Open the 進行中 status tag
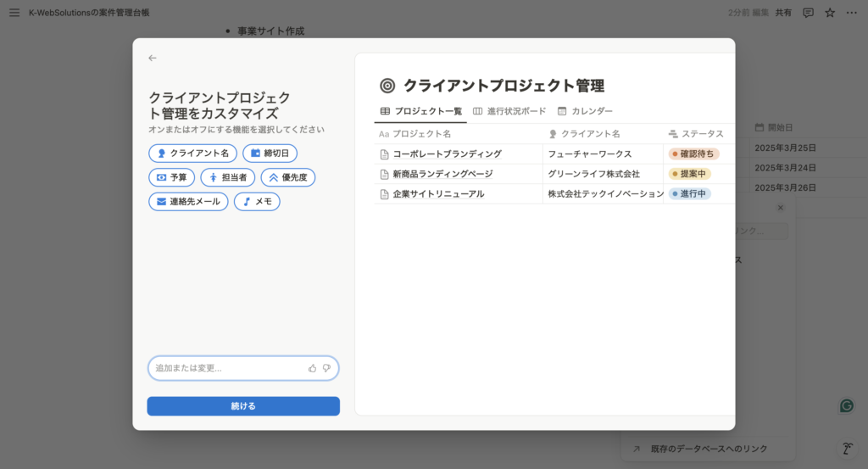Image resolution: width=868 pixels, height=469 pixels. [690, 193]
